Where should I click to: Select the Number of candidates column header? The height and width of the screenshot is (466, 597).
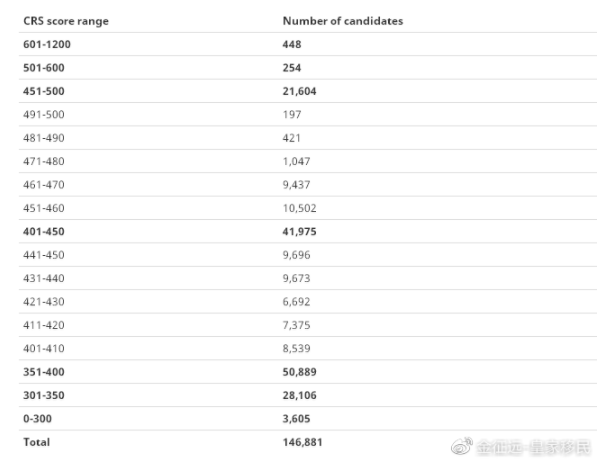pos(343,21)
